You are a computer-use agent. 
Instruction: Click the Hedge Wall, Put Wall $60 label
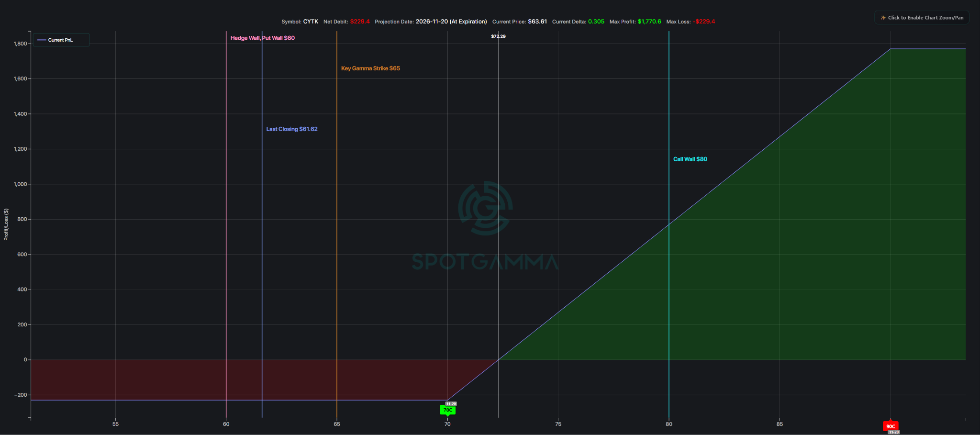[x=263, y=38]
